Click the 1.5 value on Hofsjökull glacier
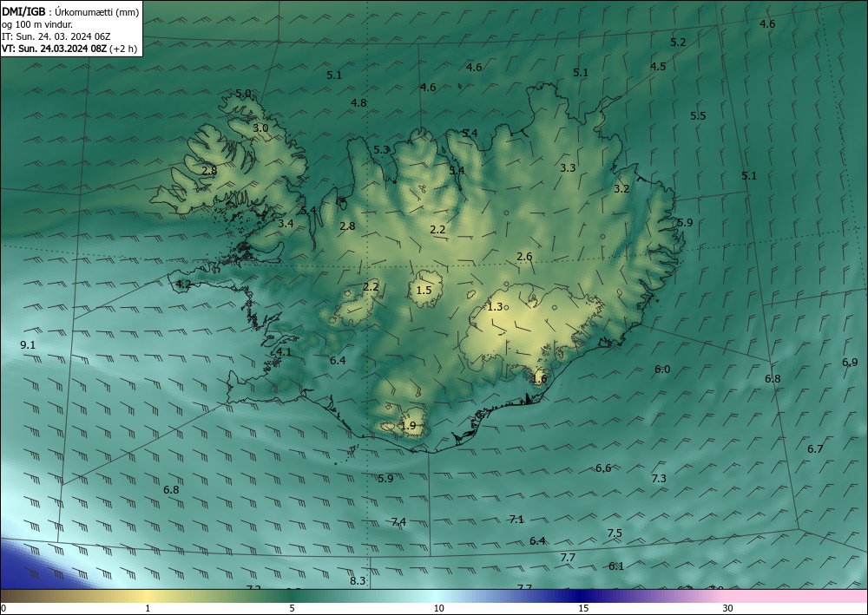Image resolution: width=868 pixels, height=615 pixels. (x=424, y=290)
